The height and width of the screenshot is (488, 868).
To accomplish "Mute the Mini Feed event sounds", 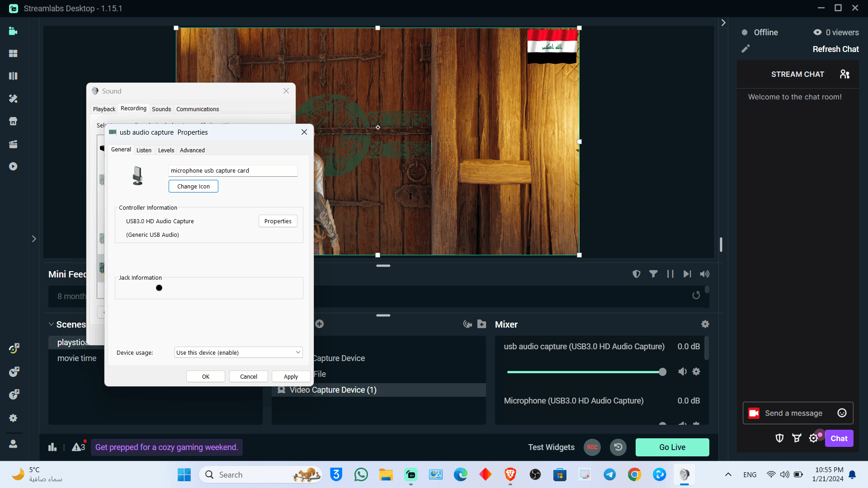I will point(705,274).
